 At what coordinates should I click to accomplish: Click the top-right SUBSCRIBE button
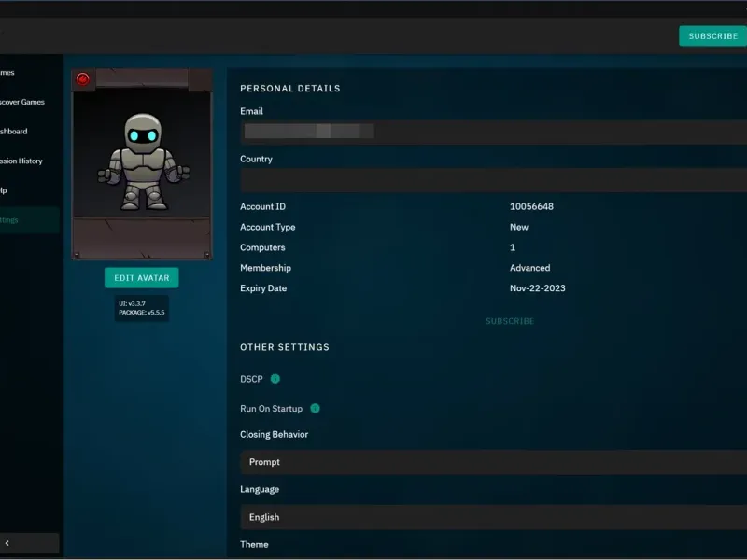pos(712,36)
